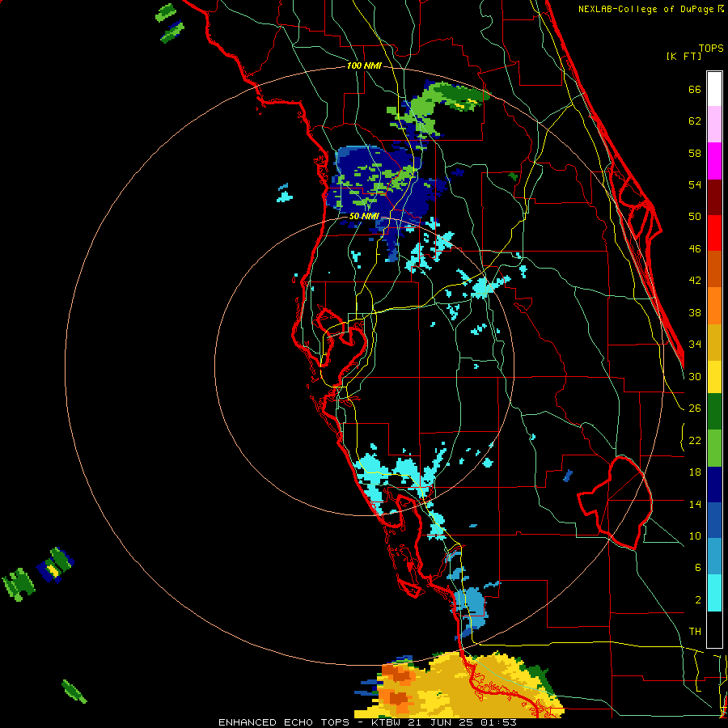Click the '34' legend value

(x=695, y=345)
